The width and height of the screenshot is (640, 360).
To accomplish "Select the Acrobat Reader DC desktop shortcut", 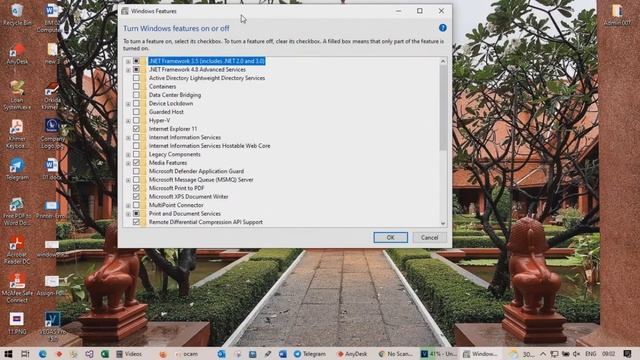I will [17, 250].
